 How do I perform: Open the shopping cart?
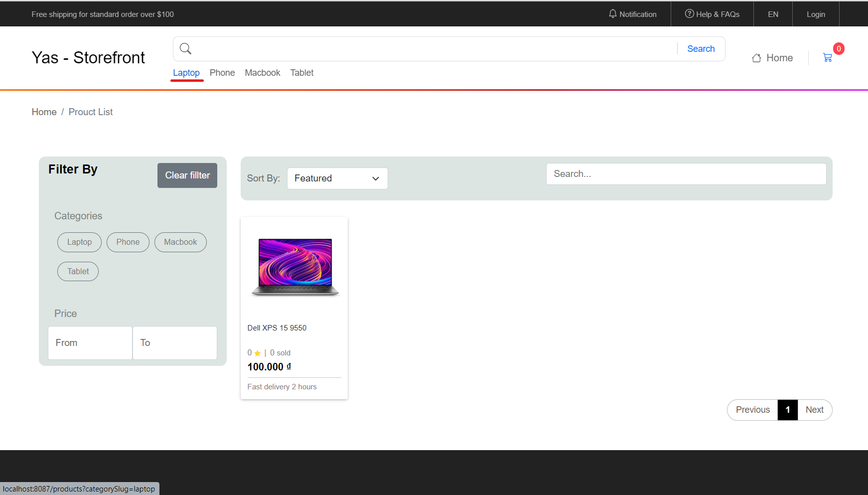point(828,58)
